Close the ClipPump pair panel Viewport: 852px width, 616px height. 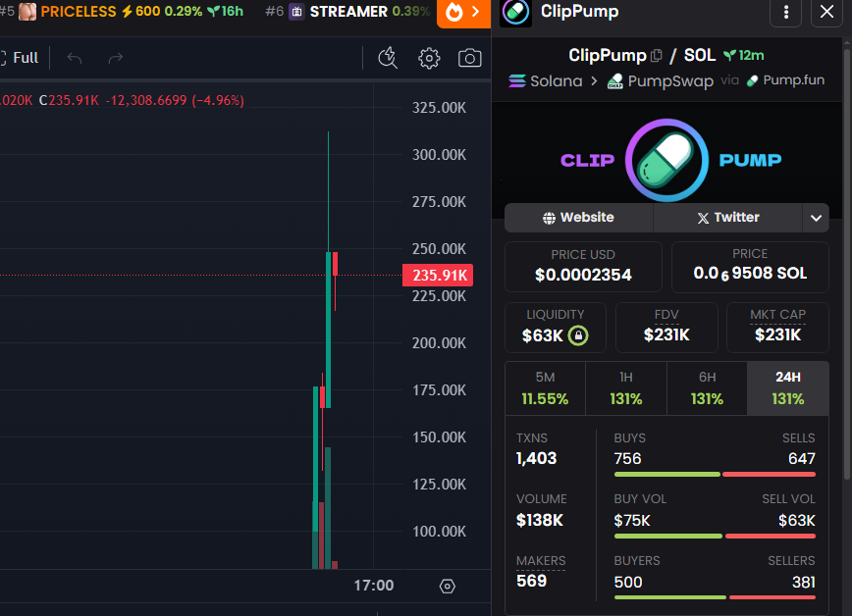826,12
